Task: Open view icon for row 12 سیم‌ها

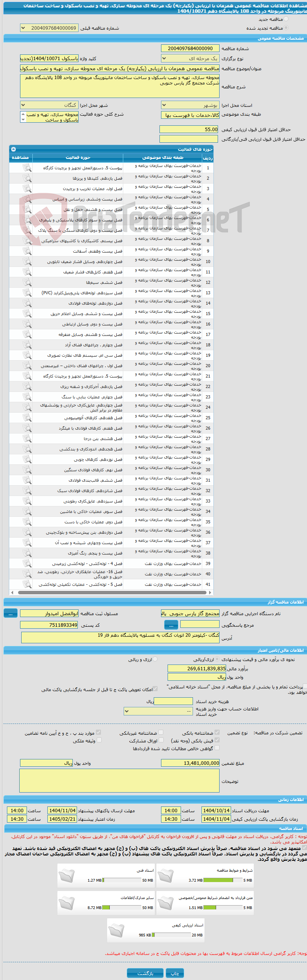Action: point(27,282)
